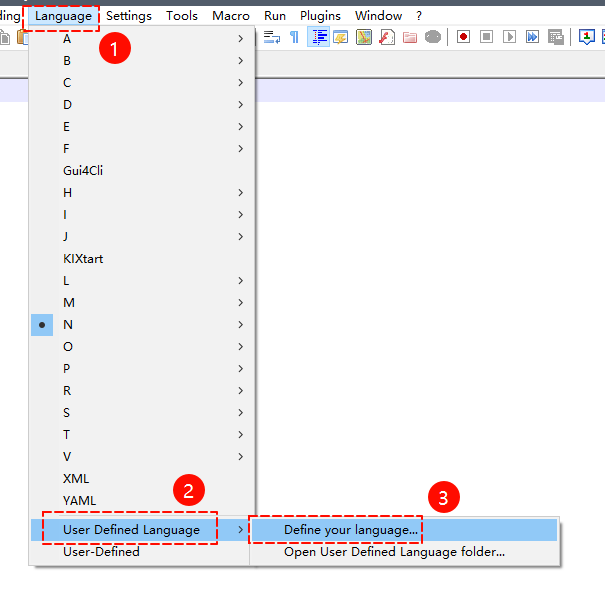Click Run a Macro Multiple Times icon
Viewport: 605px width, 598px height.
tap(532, 37)
